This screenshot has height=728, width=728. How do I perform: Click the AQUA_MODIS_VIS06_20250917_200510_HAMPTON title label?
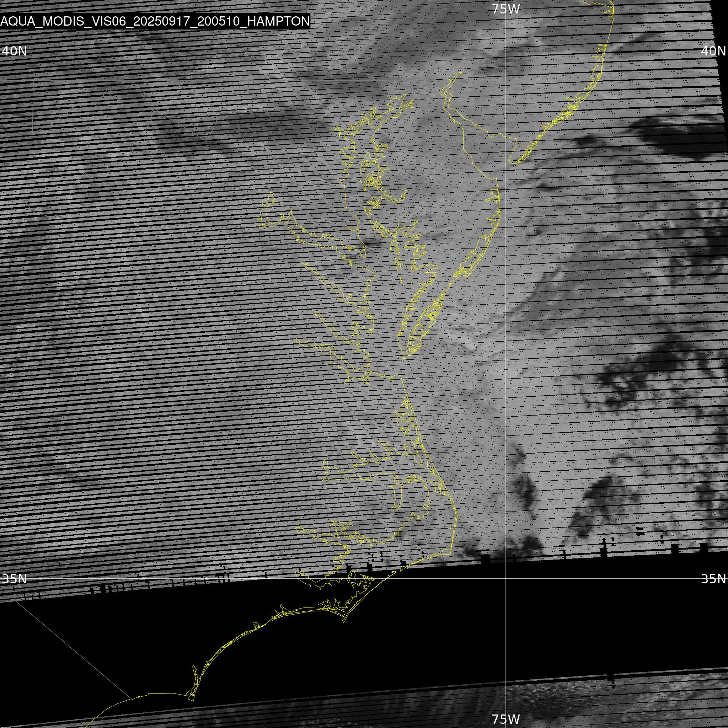tap(155, 21)
